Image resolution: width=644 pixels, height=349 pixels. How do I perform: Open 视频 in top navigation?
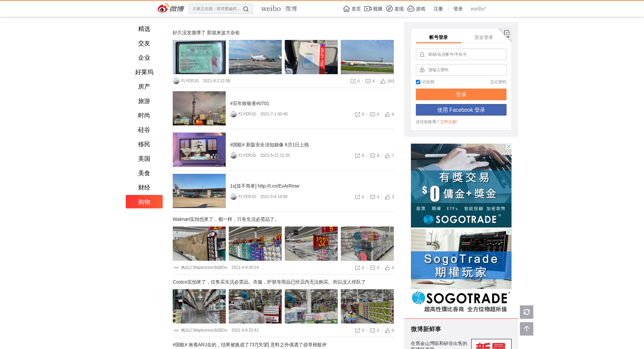coord(373,9)
